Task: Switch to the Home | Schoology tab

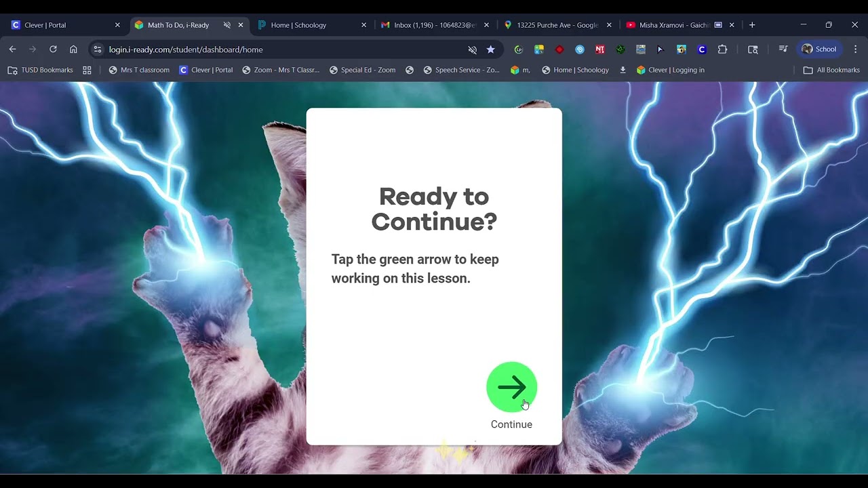Action: pos(312,25)
